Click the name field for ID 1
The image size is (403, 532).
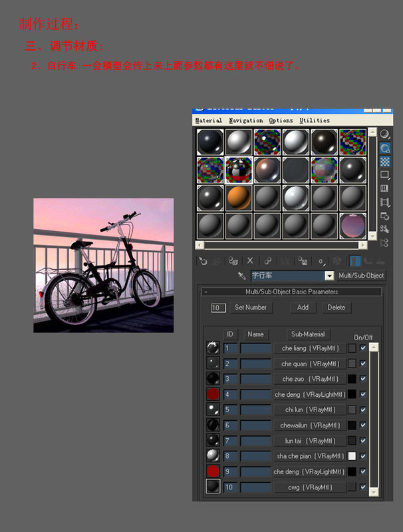click(256, 348)
